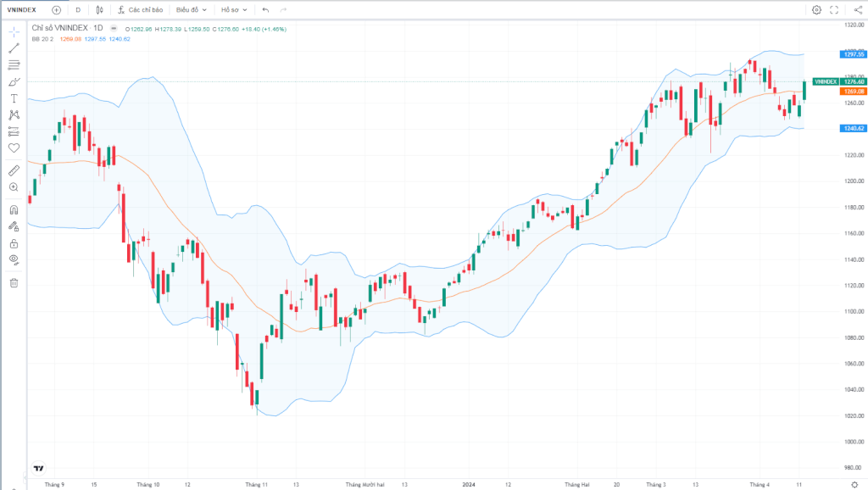Open the D interval selector

point(78,10)
